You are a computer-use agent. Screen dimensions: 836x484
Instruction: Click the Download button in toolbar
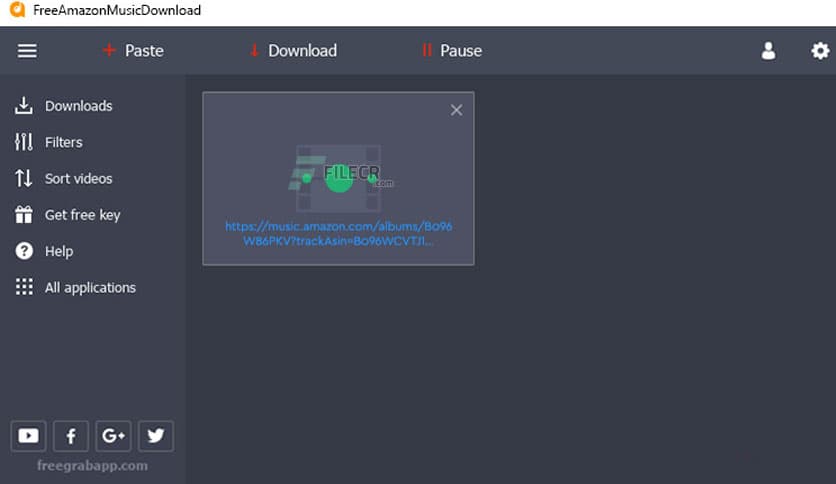click(293, 51)
